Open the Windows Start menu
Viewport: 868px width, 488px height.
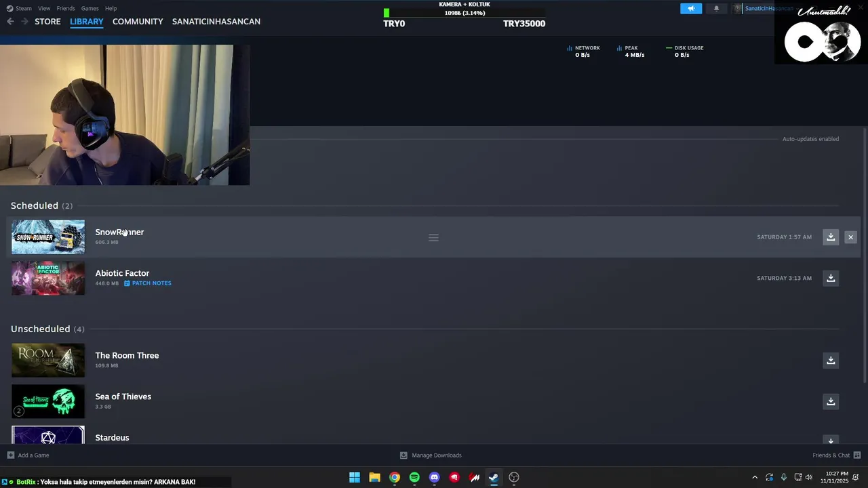(355, 477)
